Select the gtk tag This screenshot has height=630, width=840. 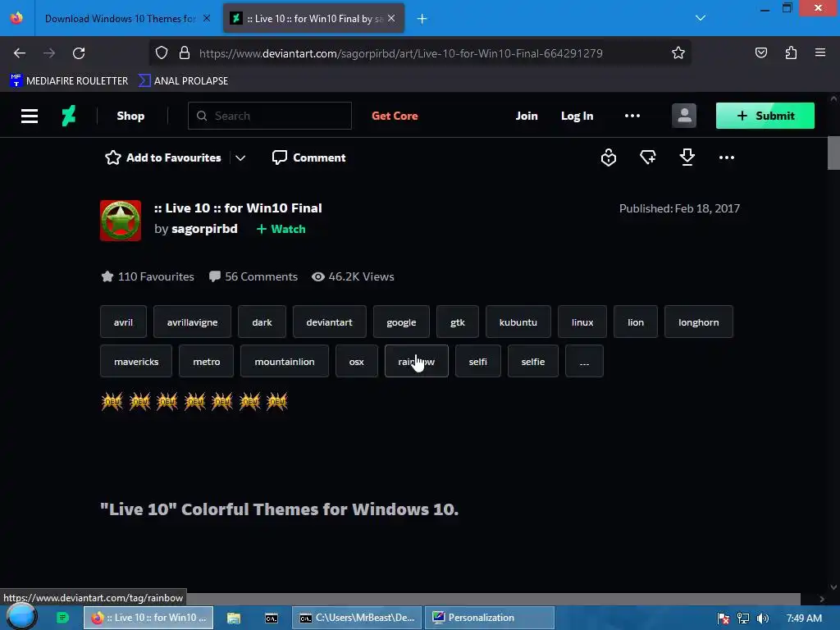pos(458,322)
